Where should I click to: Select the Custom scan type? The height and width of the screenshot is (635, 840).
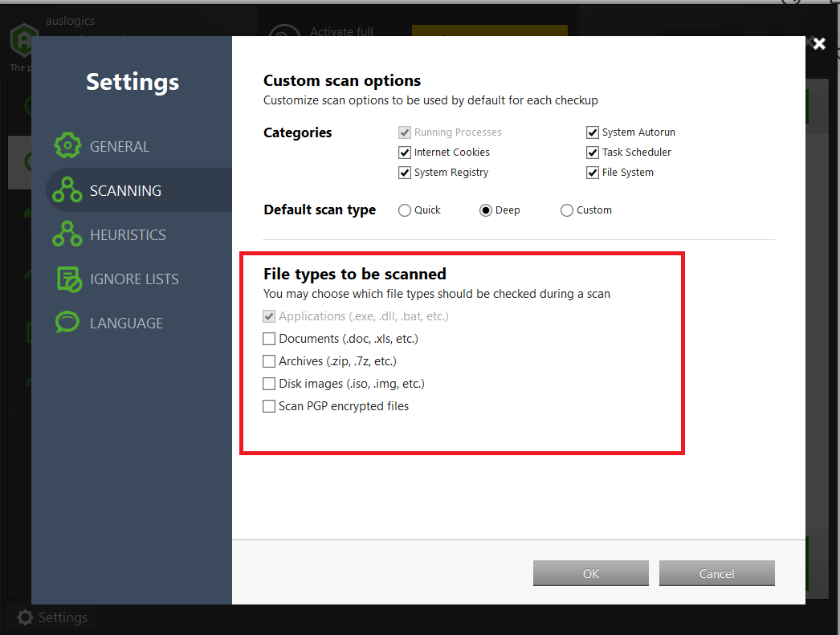566,210
